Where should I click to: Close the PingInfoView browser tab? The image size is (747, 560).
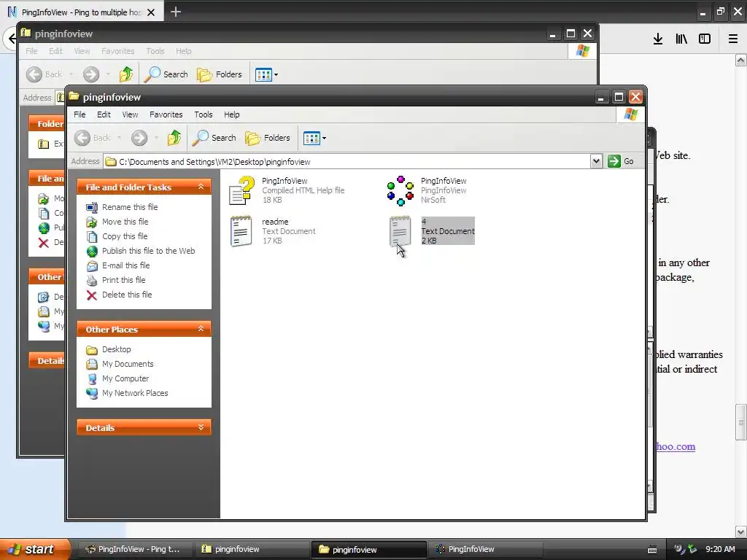coord(151,12)
